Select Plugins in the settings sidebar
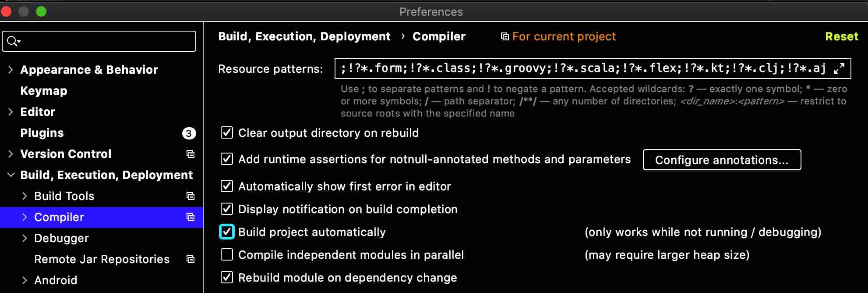The height and width of the screenshot is (293, 868). tap(42, 133)
